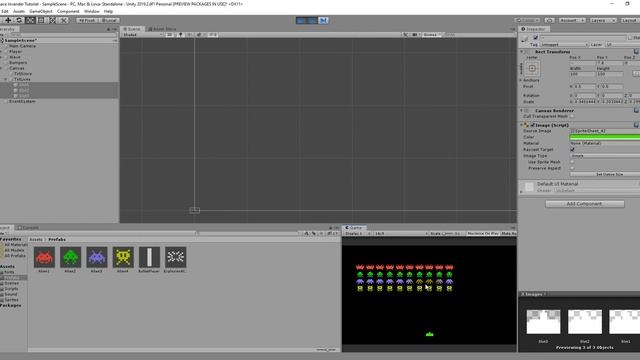Open the Layer dropdown in Inspector
This screenshot has height=360, width=640.
pos(622,44)
